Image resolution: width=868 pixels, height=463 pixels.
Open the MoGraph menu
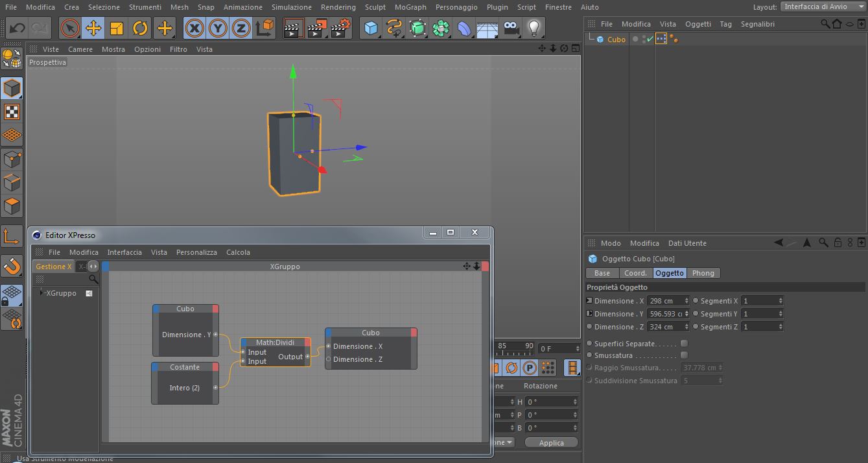[410, 7]
